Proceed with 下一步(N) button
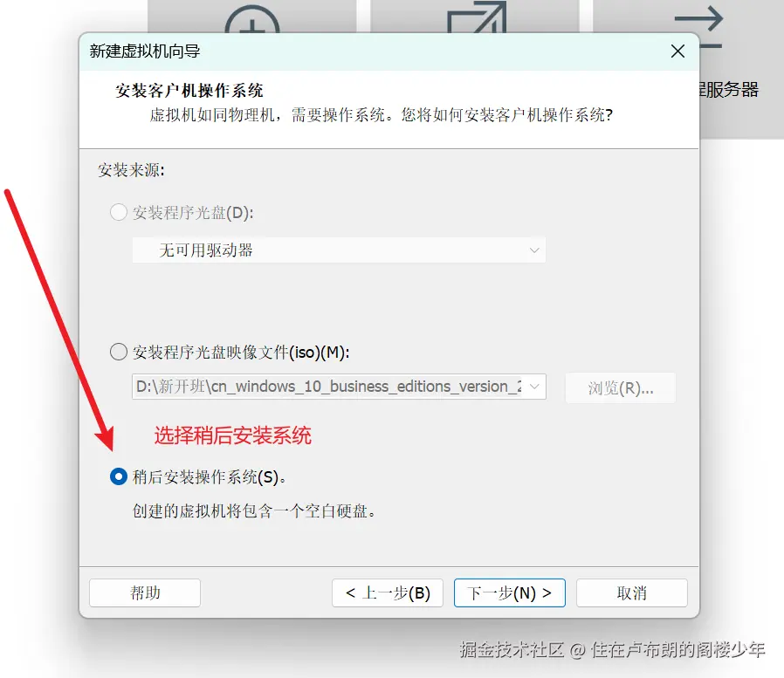Image resolution: width=784 pixels, height=678 pixels. pyautogui.click(x=510, y=593)
